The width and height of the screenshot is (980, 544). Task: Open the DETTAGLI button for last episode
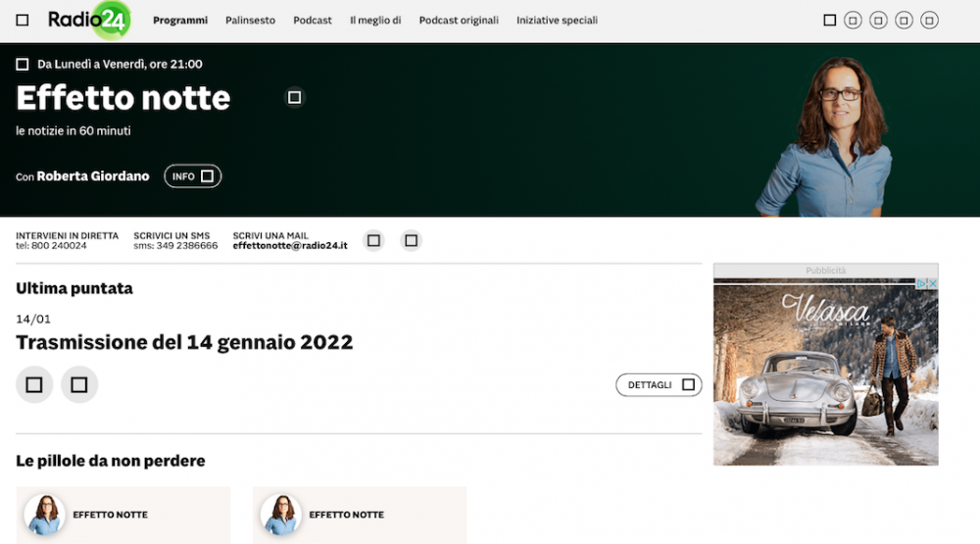659,385
